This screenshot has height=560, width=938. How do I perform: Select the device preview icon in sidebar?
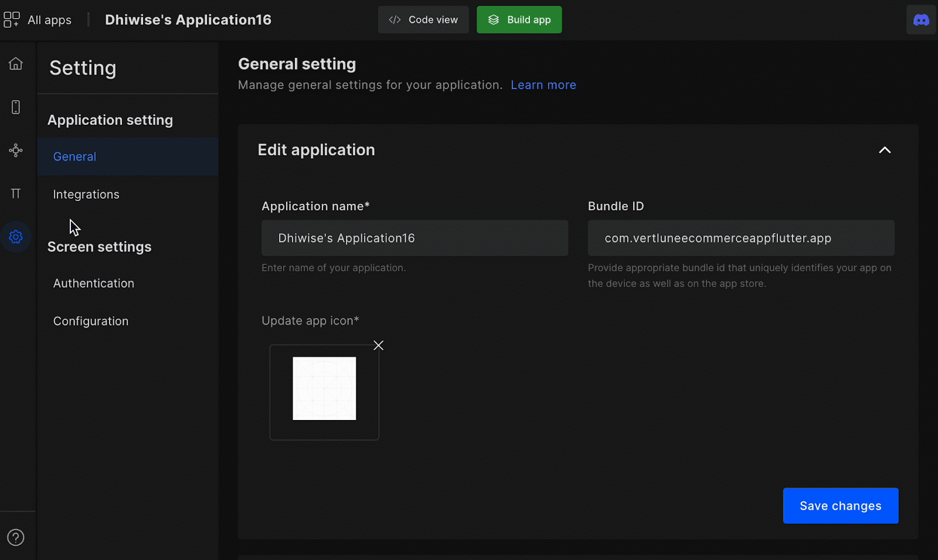click(x=16, y=107)
